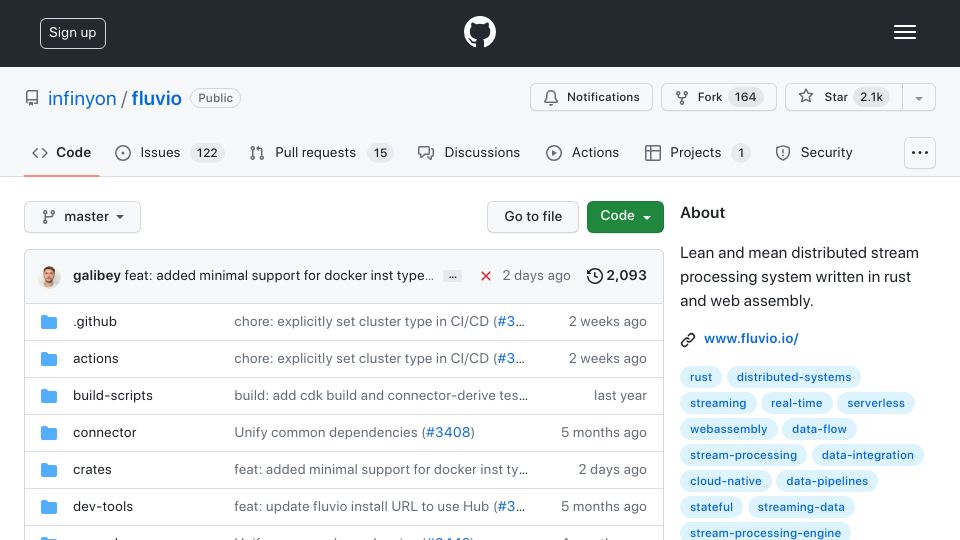Click the build-scripts folder icon
The height and width of the screenshot is (540, 960).
click(x=49, y=396)
